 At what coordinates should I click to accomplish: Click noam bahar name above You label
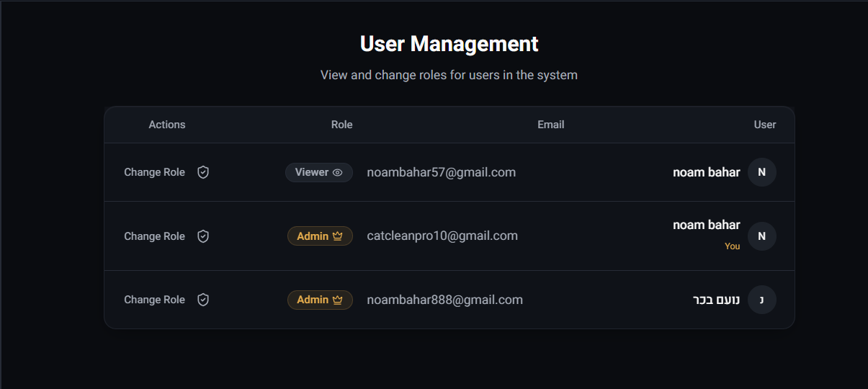(x=707, y=225)
